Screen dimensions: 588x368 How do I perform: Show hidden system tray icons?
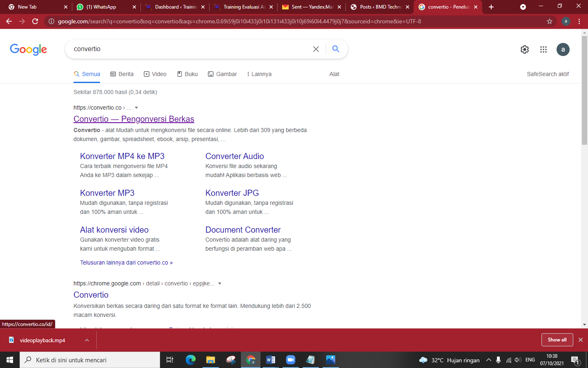point(488,360)
